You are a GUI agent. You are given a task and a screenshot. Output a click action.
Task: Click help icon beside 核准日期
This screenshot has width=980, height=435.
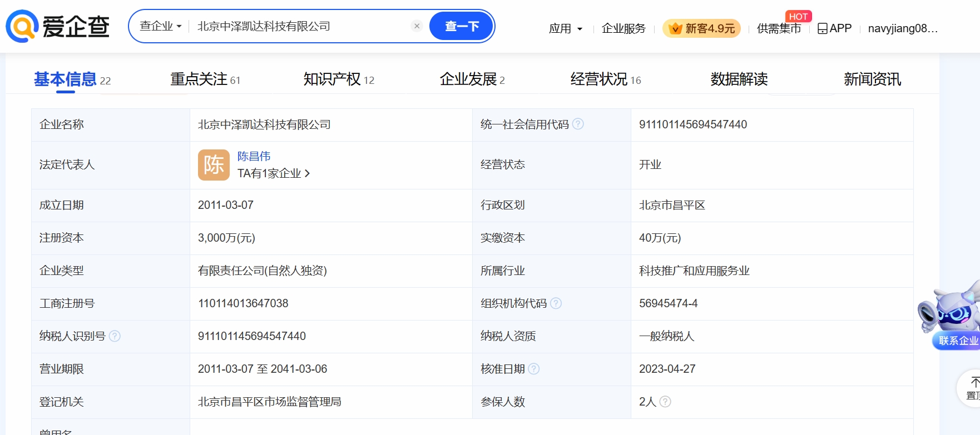click(533, 369)
